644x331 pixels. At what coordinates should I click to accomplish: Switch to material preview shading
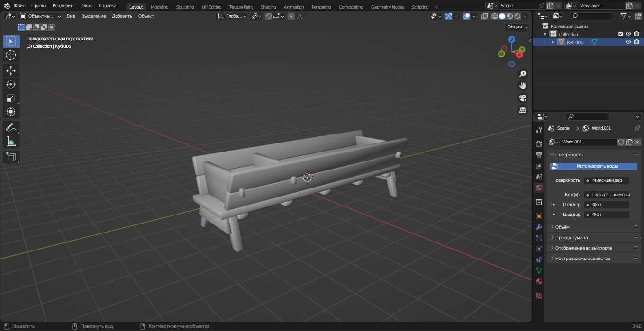[509, 16]
